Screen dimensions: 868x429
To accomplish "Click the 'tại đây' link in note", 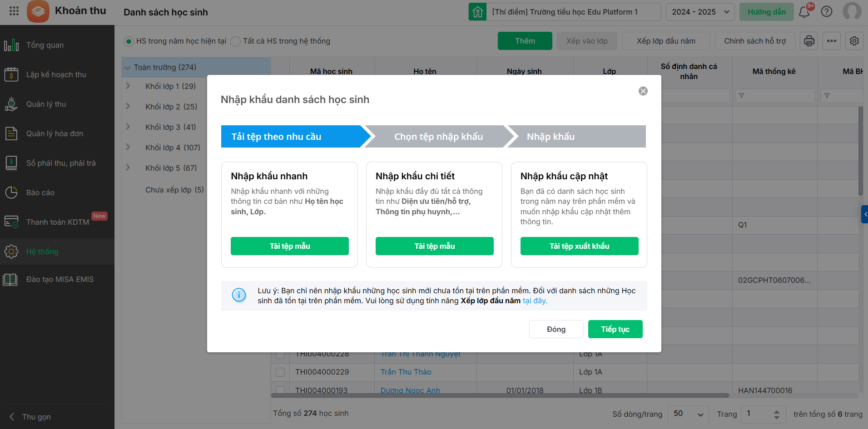I will point(535,301).
